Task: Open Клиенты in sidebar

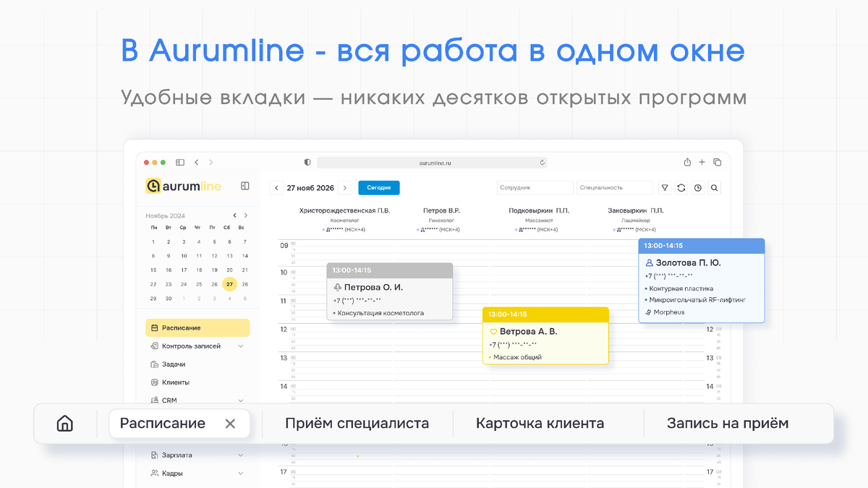Action: 176,382
